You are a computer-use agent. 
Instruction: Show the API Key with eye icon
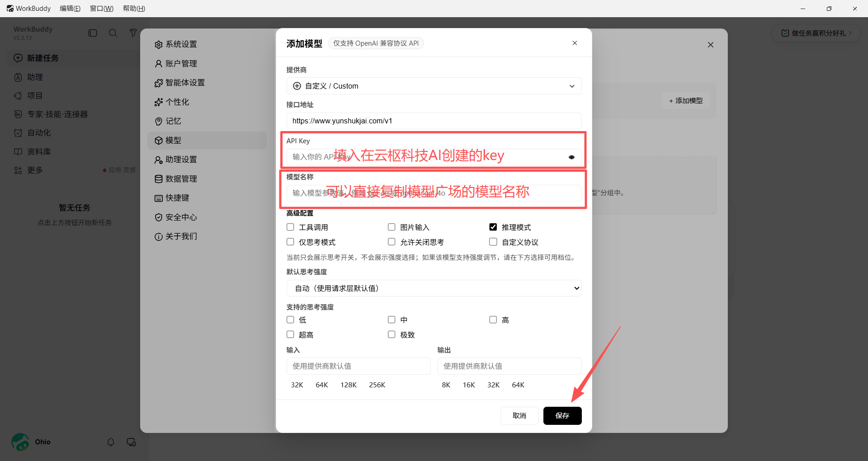click(x=571, y=157)
